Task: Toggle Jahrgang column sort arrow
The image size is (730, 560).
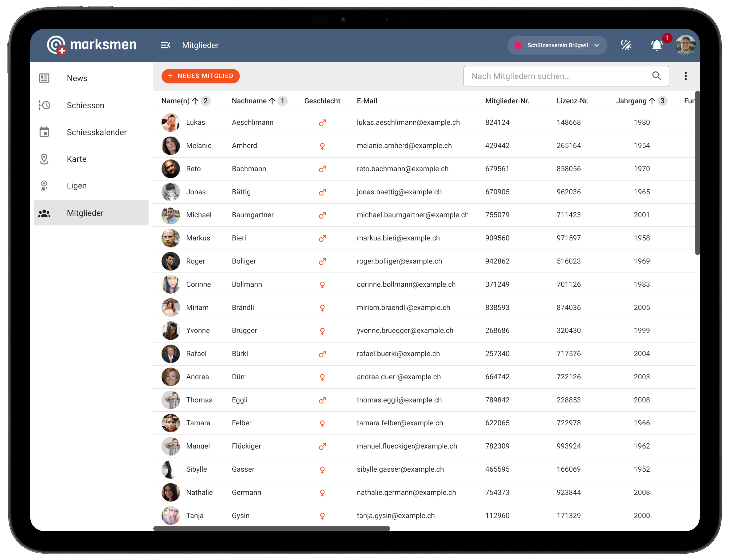Action: point(652,101)
